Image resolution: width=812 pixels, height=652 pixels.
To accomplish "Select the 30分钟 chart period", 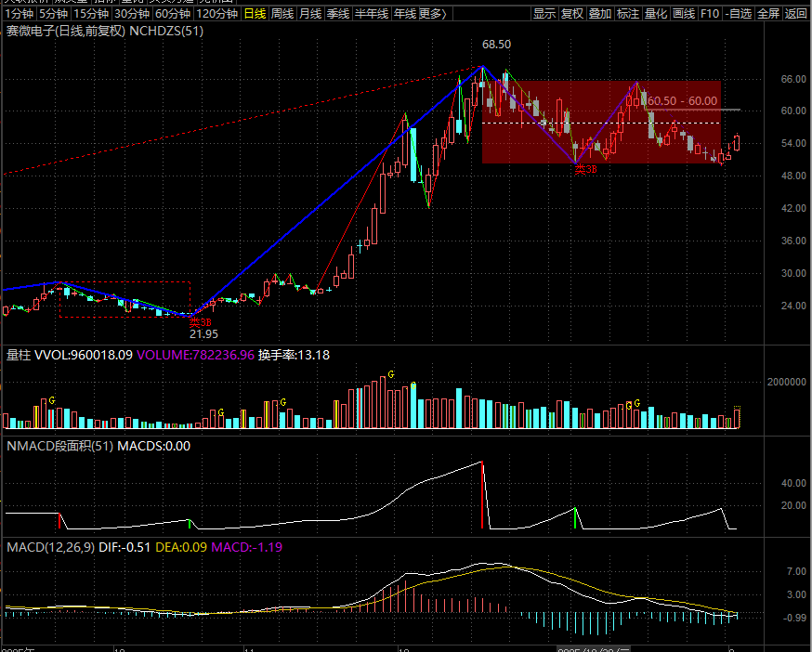I will (132, 13).
